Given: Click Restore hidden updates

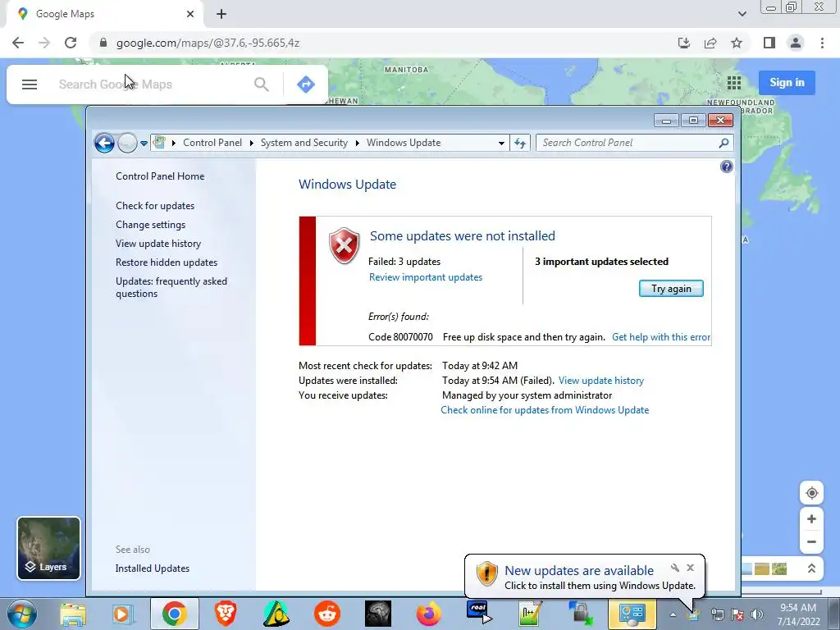Looking at the screenshot, I should (x=167, y=262).
